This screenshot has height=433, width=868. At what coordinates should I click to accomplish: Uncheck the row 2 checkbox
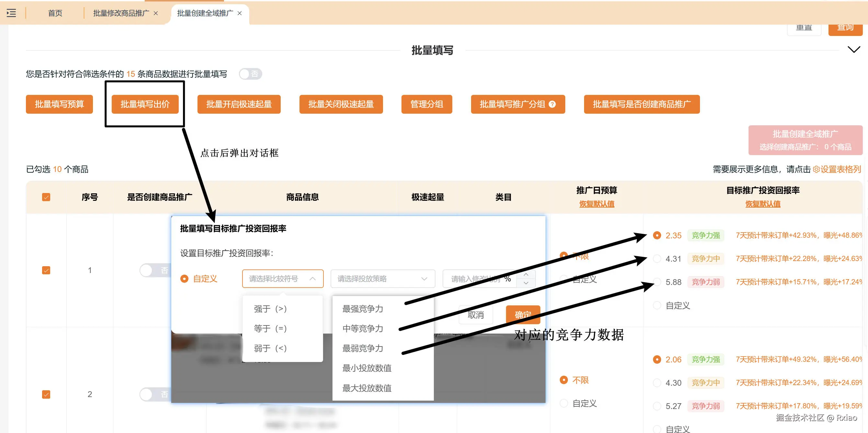46,394
